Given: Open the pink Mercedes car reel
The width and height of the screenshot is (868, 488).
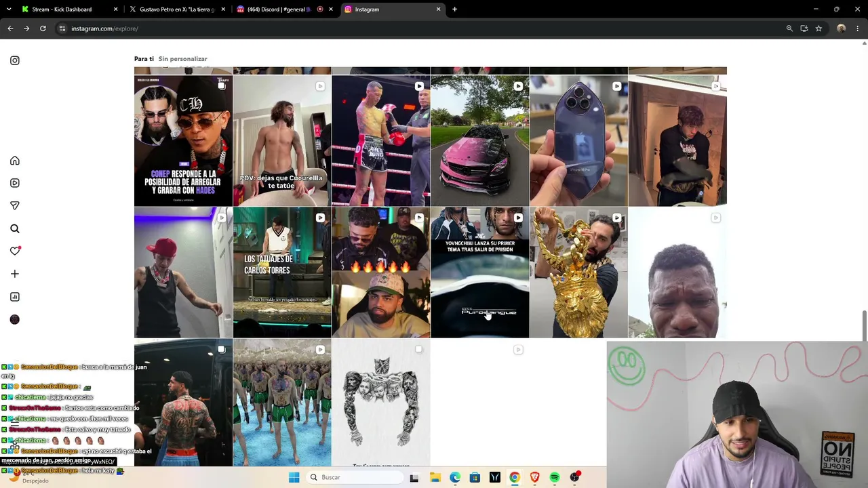Looking at the screenshot, I should 480,140.
